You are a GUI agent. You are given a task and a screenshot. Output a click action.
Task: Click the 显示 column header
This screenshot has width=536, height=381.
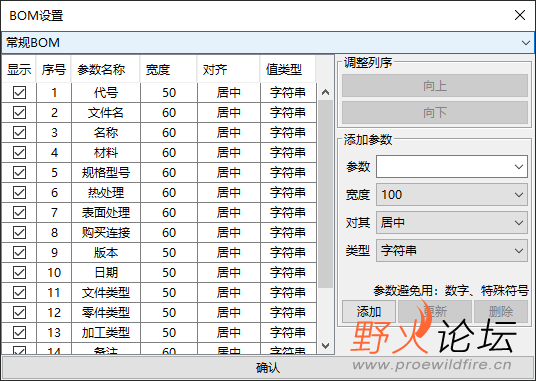click(x=19, y=70)
